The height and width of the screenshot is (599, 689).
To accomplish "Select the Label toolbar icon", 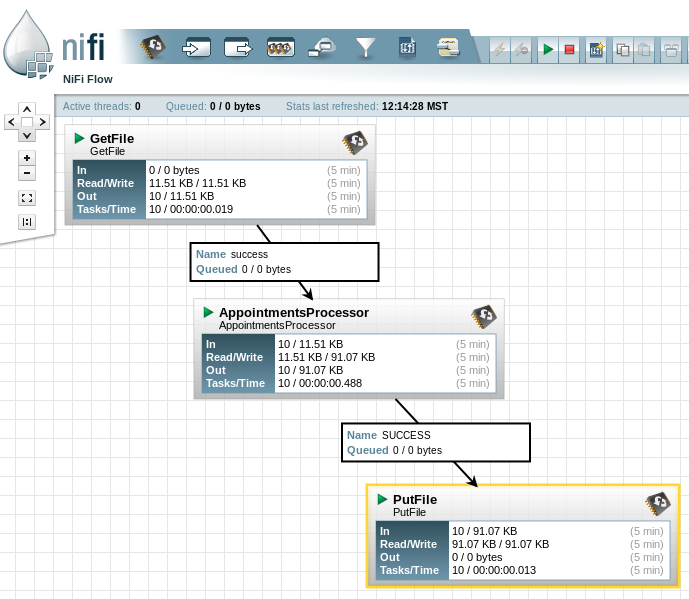I will click(448, 47).
